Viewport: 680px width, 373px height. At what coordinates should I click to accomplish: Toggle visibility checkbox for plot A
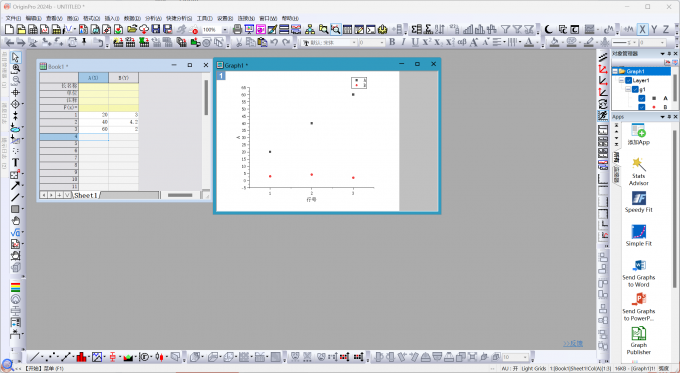click(642, 98)
